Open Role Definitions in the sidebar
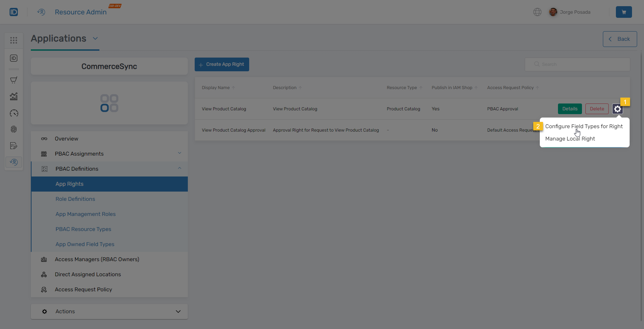Screen dimensions: 644x329 (x=75, y=199)
